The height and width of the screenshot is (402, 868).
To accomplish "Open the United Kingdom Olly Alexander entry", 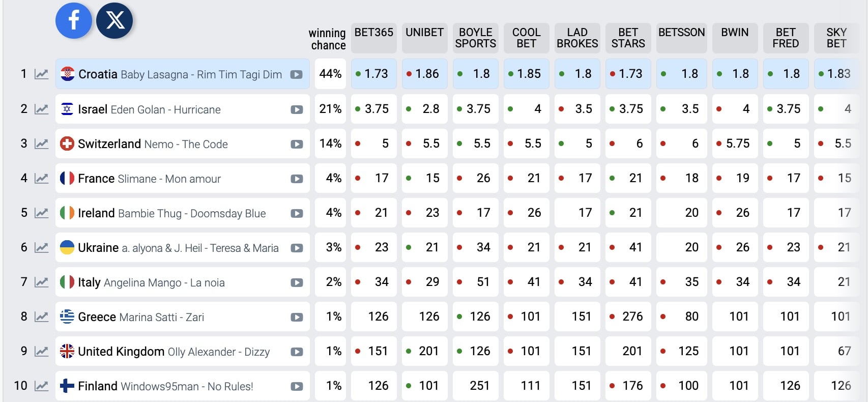I will point(173,352).
